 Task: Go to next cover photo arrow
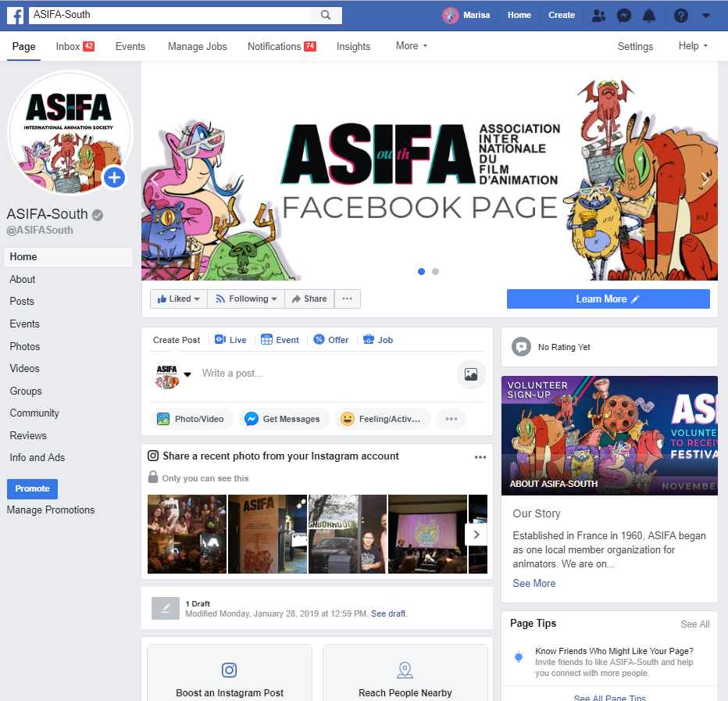705,179
